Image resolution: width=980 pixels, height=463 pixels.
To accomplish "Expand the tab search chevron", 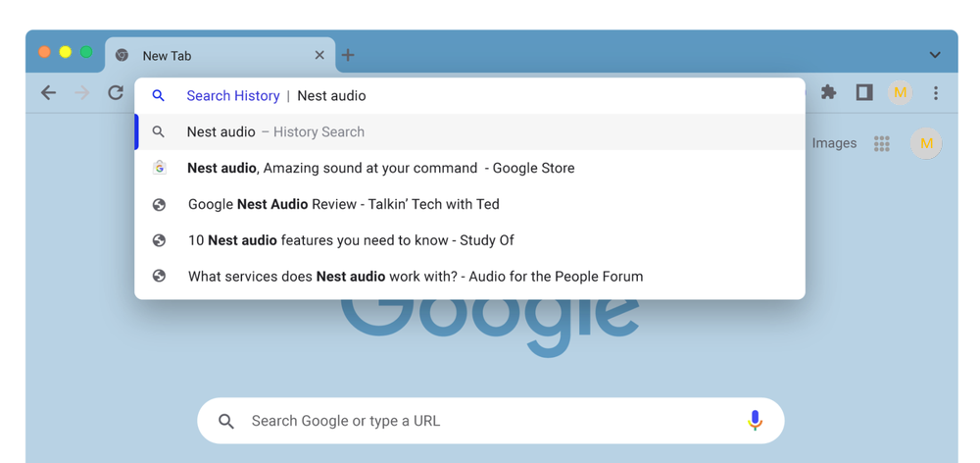I will pos(935,55).
